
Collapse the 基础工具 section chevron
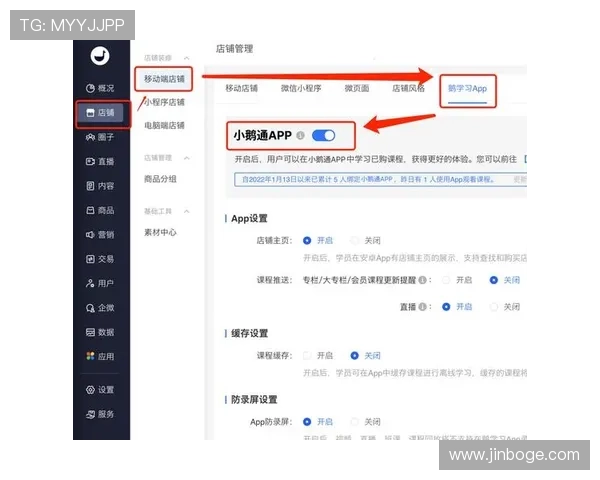[x=187, y=211]
